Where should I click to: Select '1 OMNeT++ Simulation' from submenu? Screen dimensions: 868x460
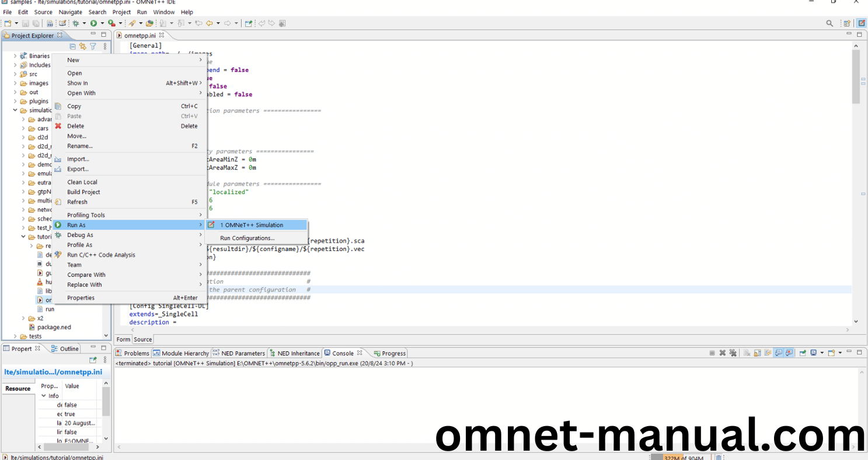coord(252,225)
